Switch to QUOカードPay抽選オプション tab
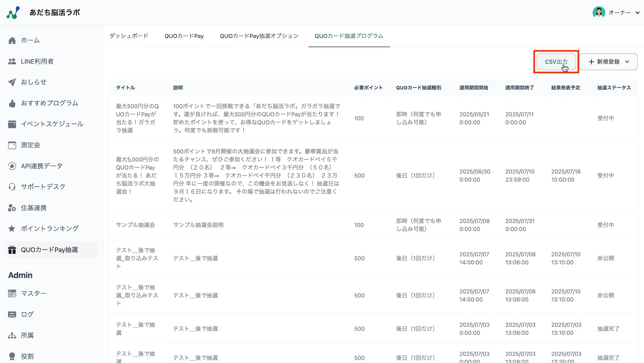The width and height of the screenshot is (644, 363). [x=259, y=36]
